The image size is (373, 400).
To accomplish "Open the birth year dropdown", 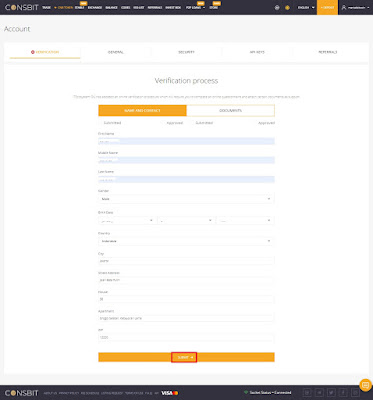I will coord(245,220).
